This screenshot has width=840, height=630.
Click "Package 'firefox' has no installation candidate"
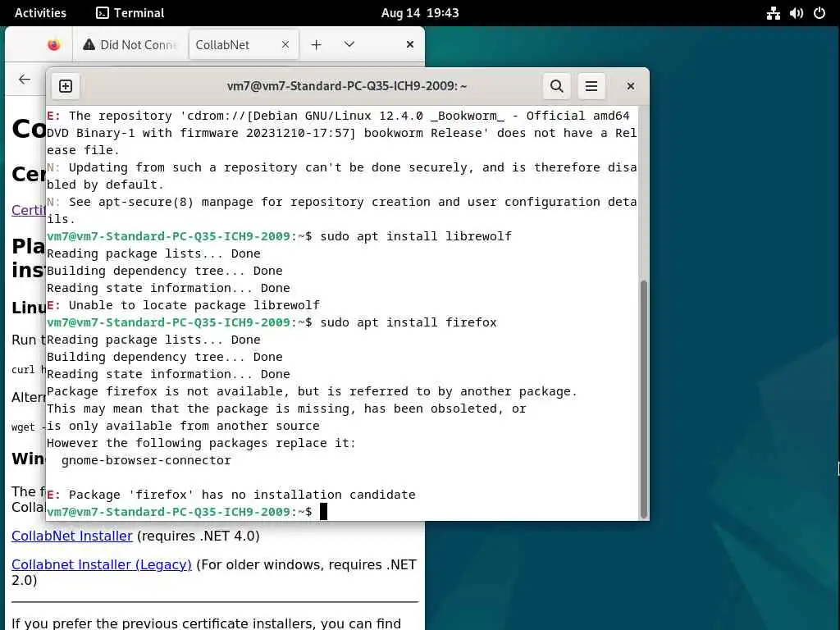pos(242,495)
